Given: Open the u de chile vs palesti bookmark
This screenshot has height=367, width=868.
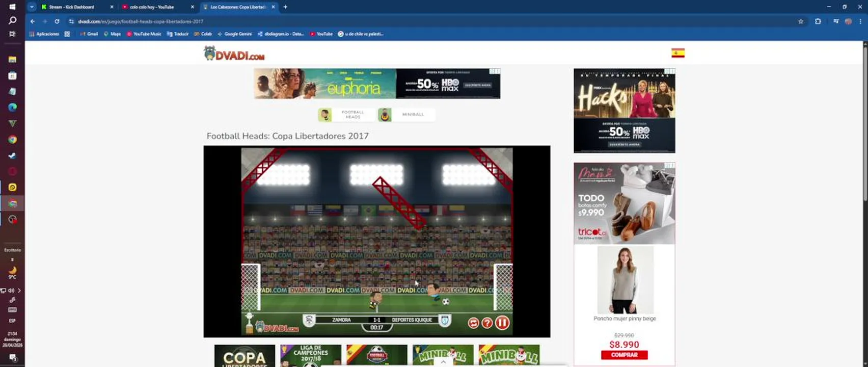Looking at the screenshot, I should coord(361,34).
